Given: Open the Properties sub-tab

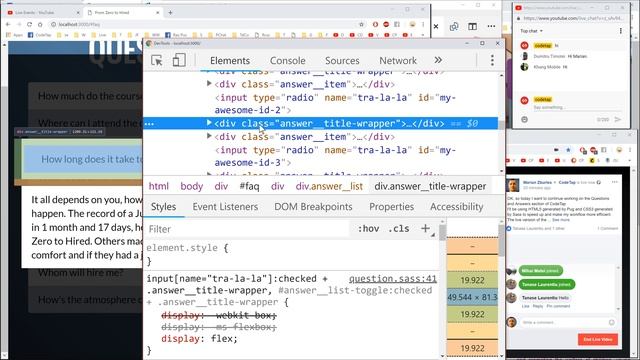Looking at the screenshot, I should [x=391, y=207].
